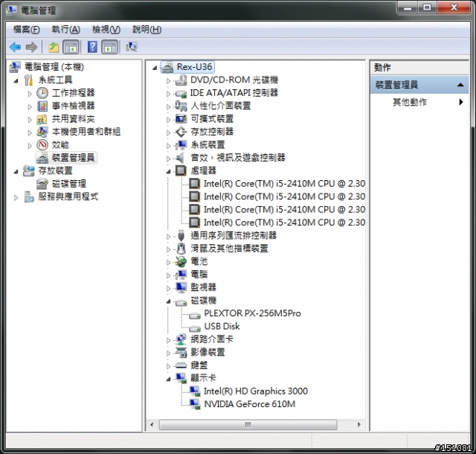Viewport: 476px width, 454px height.
Task: Select NVIDIA GeForce 610M adapter
Action: (250, 404)
